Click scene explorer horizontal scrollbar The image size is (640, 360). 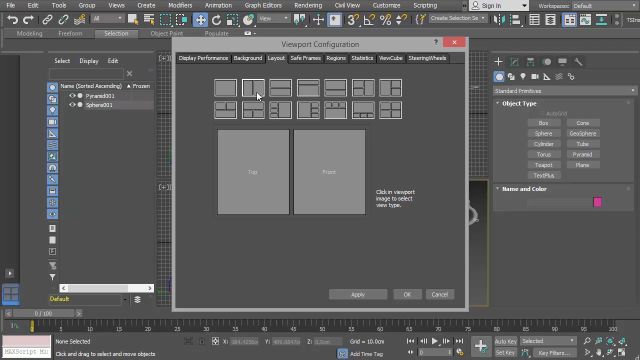tap(107, 288)
